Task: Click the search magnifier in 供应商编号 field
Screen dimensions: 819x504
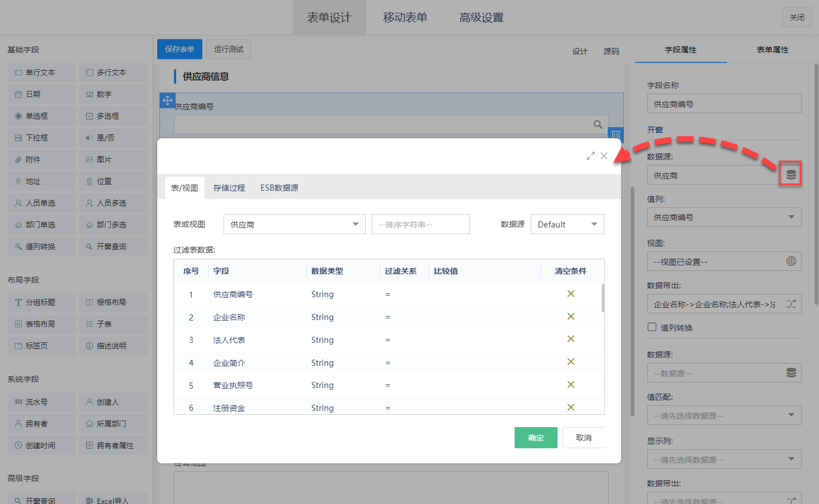Action: (598, 124)
